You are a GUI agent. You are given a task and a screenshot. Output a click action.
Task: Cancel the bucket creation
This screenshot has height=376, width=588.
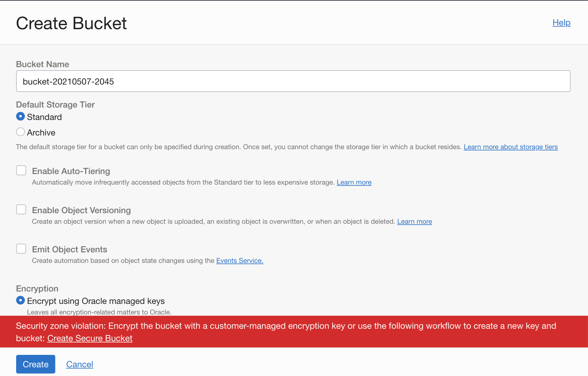coord(79,364)
